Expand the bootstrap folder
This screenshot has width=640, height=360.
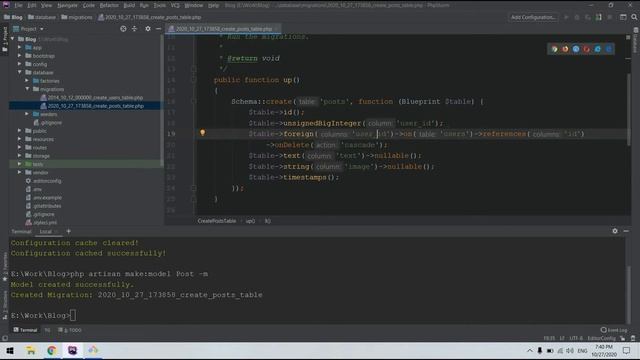point(20,56)
